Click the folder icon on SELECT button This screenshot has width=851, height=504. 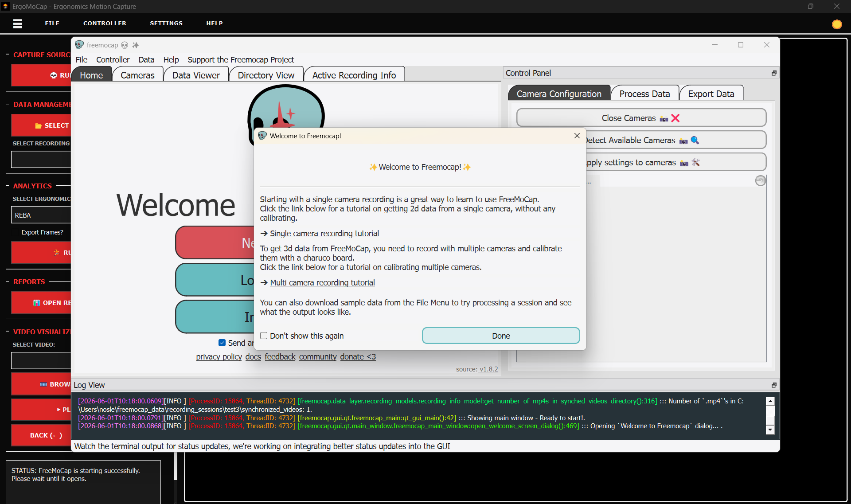[38, 126]
